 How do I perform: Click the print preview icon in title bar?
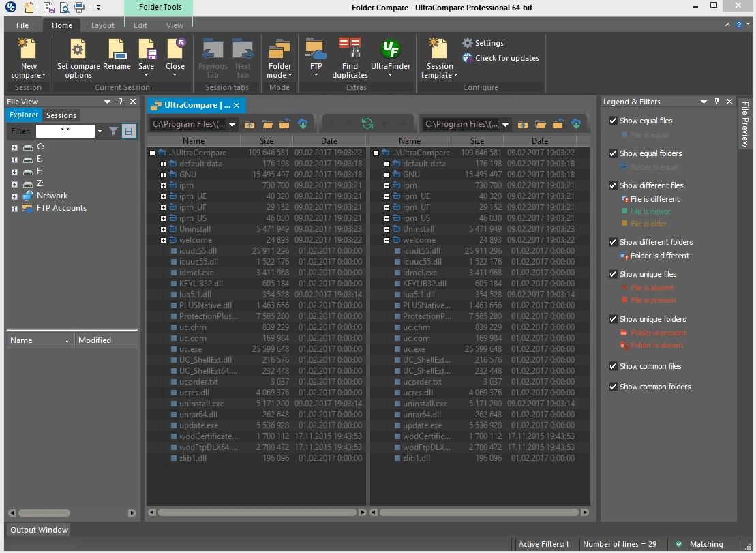coord(64,8)
